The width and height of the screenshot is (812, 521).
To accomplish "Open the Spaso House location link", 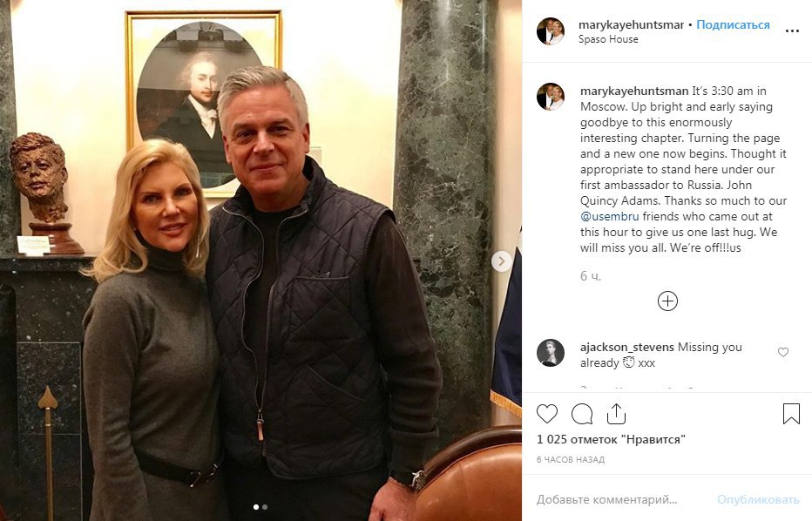I will tap(608, 39).
